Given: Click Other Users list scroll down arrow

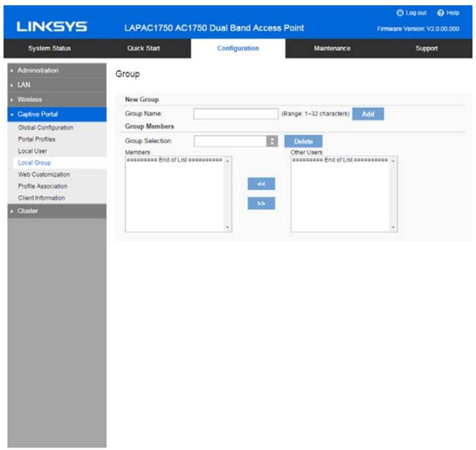Looking at the screenshot, I should point(393,227).
